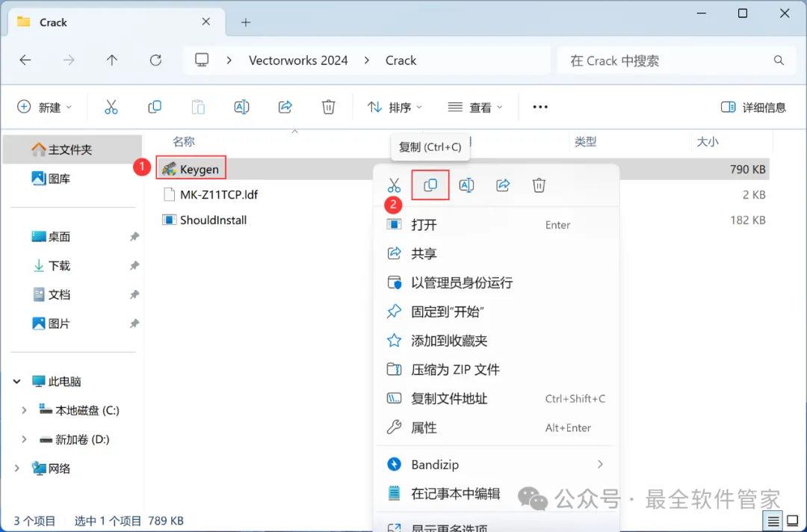Unpin 下载 from quick access
807x532 pixels.
point(134,265)
